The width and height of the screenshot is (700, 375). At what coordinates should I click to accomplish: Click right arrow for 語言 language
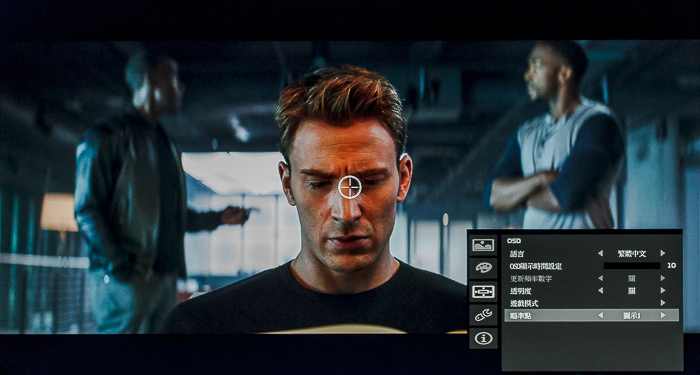663,253
